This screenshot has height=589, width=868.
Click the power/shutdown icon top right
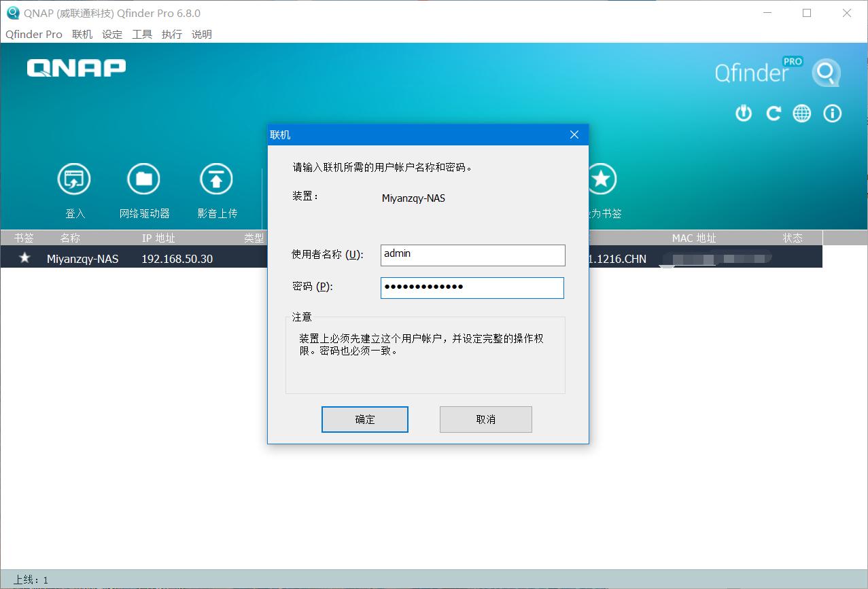743,113
